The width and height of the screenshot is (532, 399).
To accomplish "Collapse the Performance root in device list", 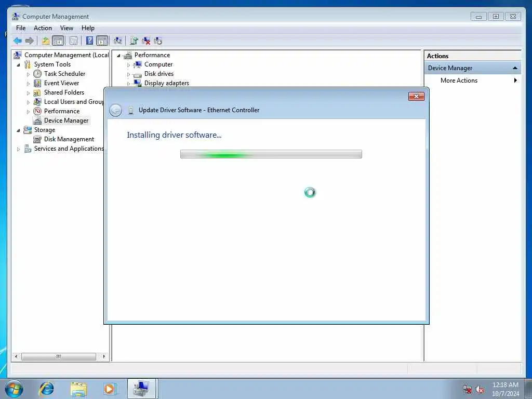I will (x=118, y=55).
